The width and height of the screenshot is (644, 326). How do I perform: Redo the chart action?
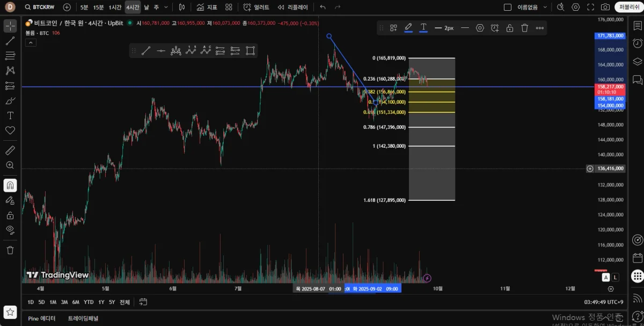click(x=338, y=7)
